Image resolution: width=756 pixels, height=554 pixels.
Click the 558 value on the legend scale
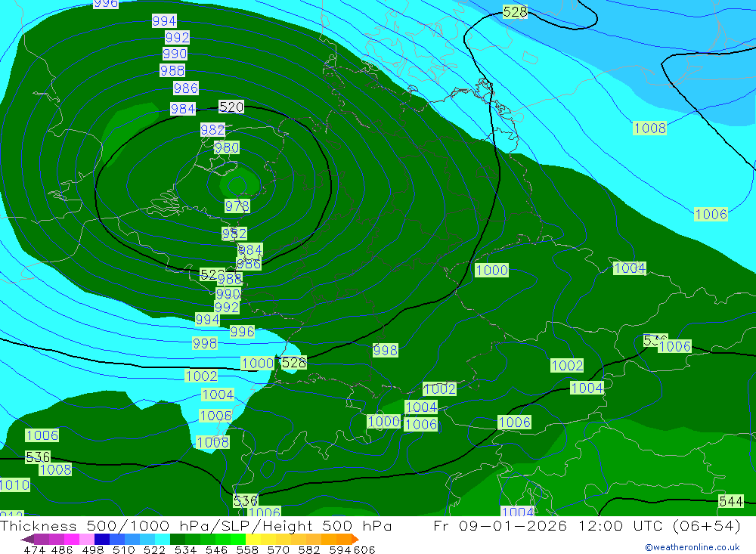coord(247,549)
